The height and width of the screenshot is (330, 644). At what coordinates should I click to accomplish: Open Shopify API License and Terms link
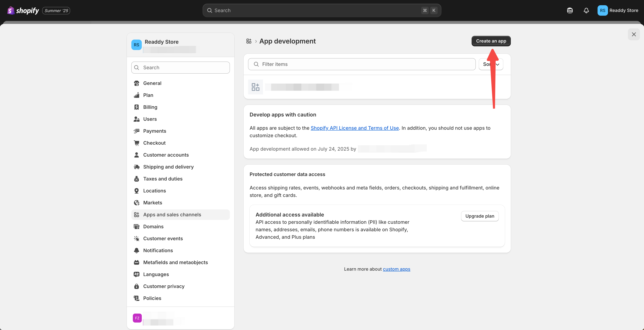click(354, 128)
